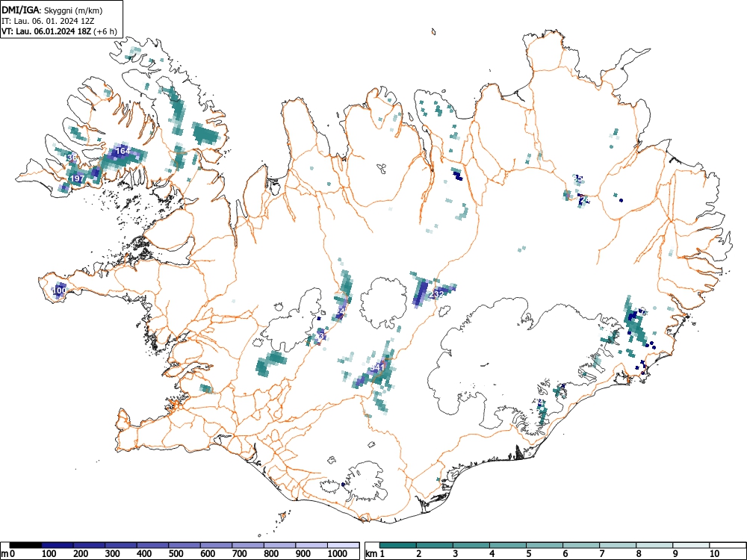Click the dark teal 1–2 km legend swatch

click(x=398, y=545)
